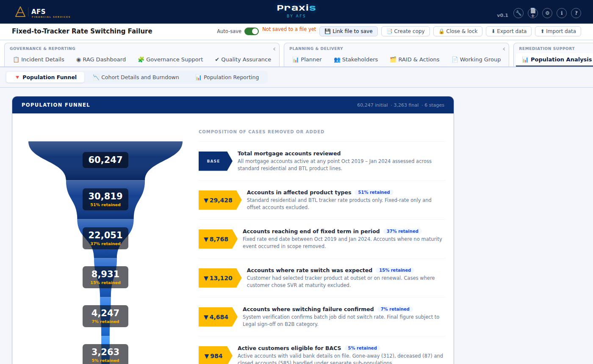The width and height of the screenshot is (593, 364).
Task: Click the "37% retained" pill beside end of fixed term
Action: coord(402,232)
